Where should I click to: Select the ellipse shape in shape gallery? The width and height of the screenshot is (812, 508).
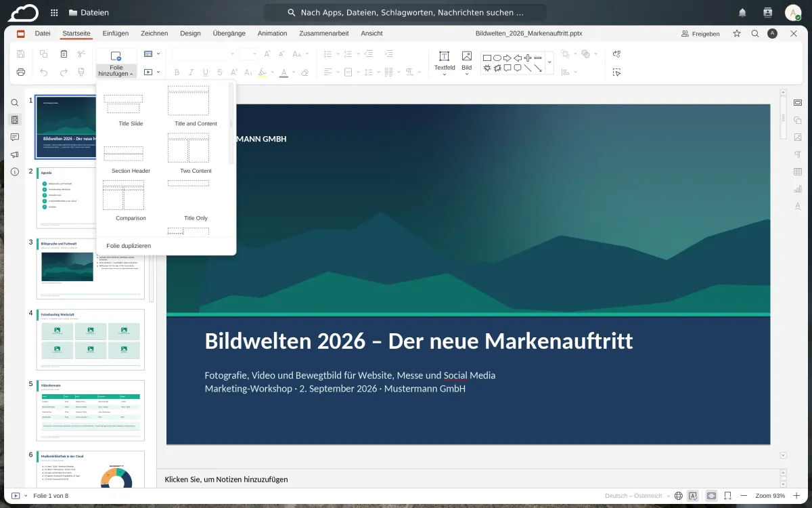coord(497,58)
